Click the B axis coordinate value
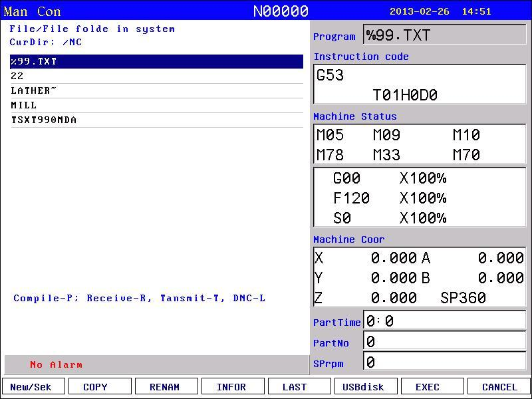This screenshot has width=532, height=399. (501, 278)
